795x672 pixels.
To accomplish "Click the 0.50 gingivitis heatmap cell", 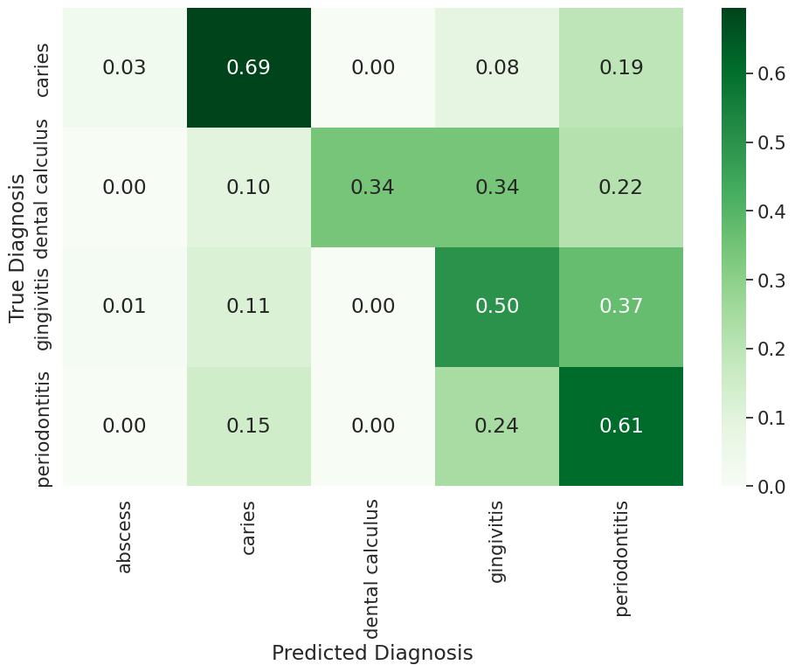I will (497, 307).
